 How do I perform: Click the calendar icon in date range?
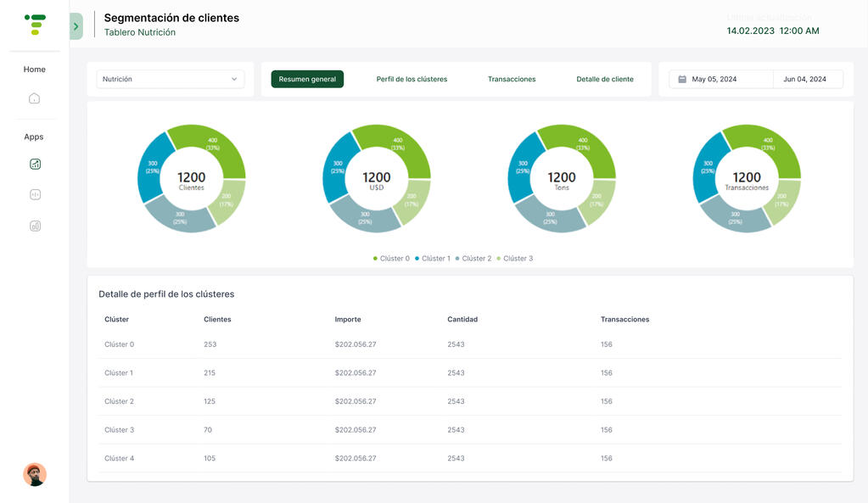[x=681, y=79]
